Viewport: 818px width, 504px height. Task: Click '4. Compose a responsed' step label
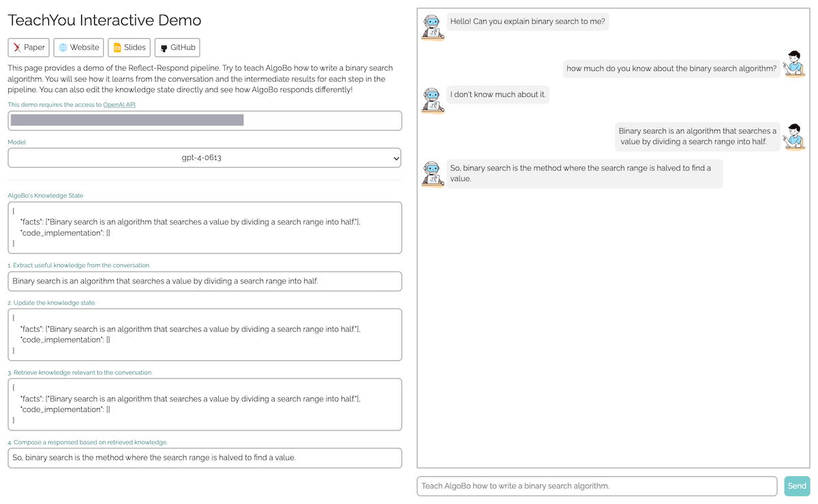pyautogui.click(x=88, y=442)
